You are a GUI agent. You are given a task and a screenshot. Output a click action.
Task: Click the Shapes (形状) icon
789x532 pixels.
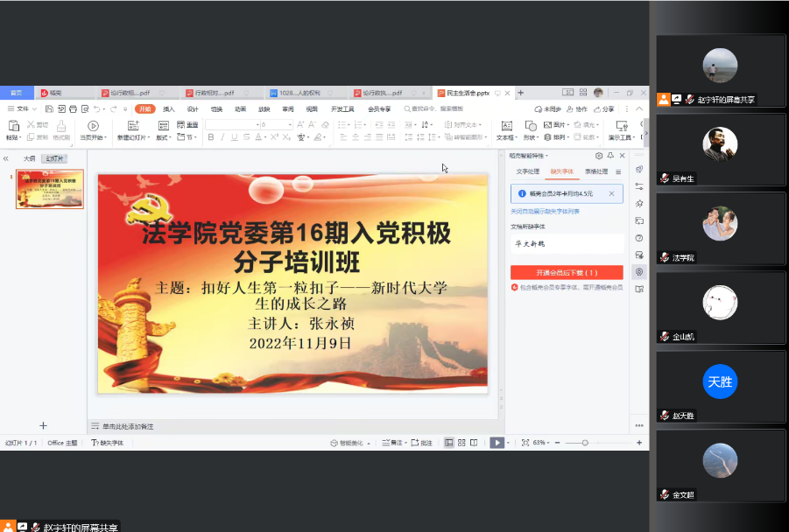click(x=530, y=126)
